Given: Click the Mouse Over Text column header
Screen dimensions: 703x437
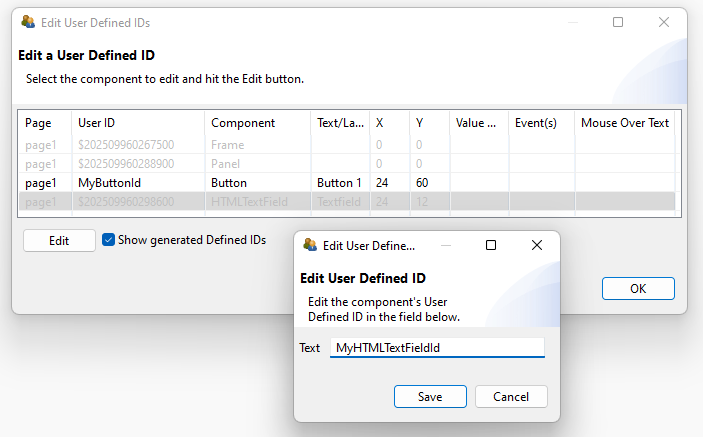Looking at the screenshot, I should click(x=624, y=123).
